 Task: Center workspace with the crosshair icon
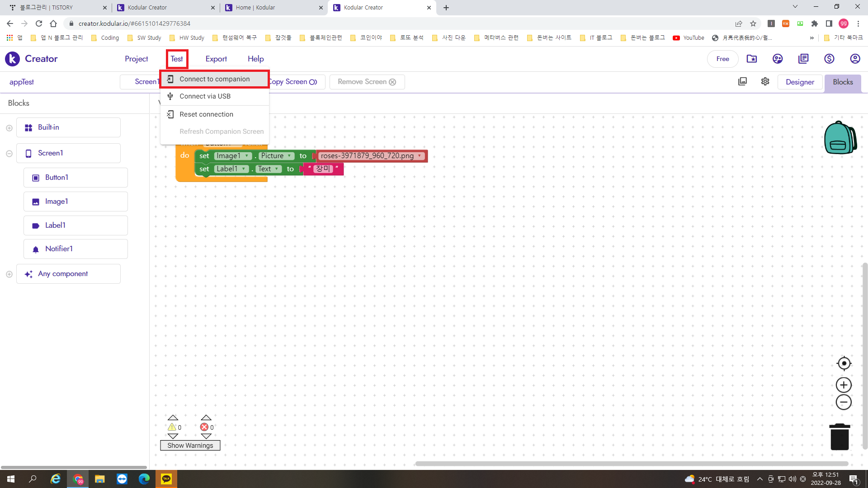click(x=844, y=363)
